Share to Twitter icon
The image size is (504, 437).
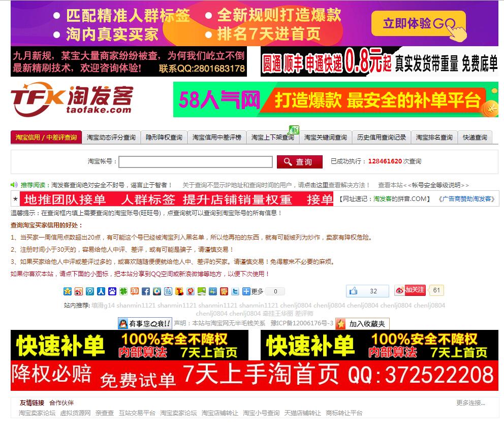coord(235,291)
